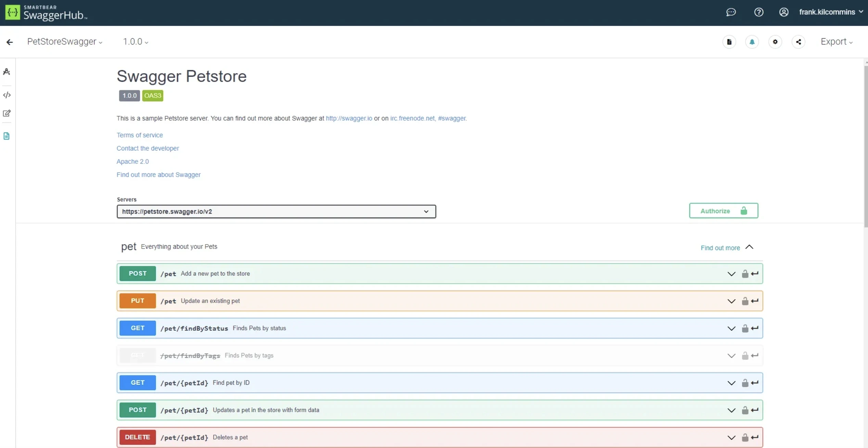Click the padlock on the POST /pet operation

(x=745, y=273)
